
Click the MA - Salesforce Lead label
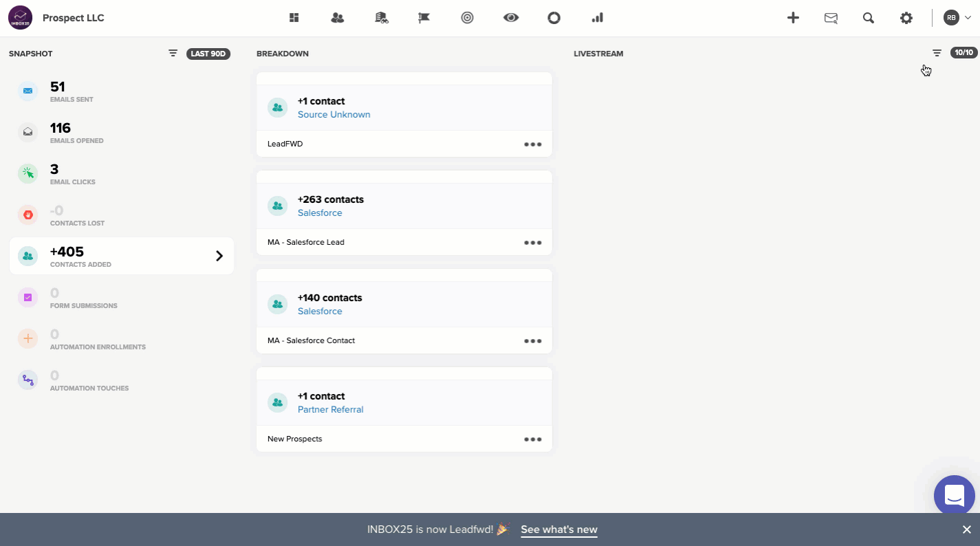coord(306,242)
